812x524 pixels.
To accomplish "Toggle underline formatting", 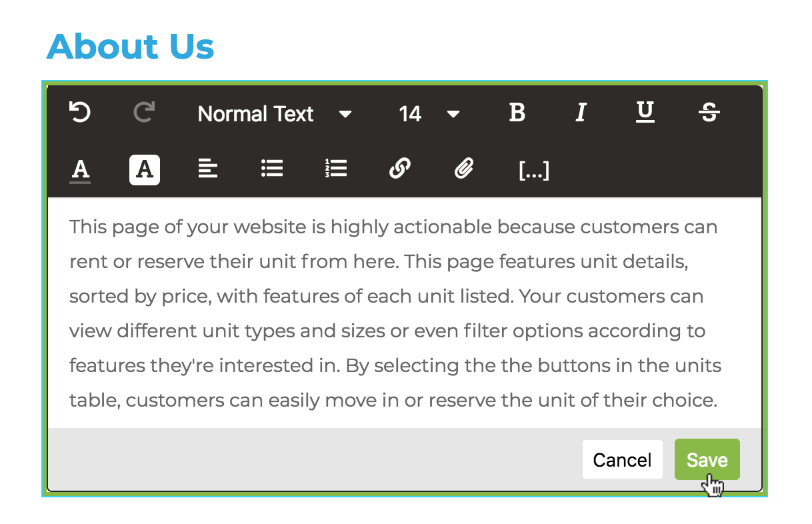I will [645, 113].
